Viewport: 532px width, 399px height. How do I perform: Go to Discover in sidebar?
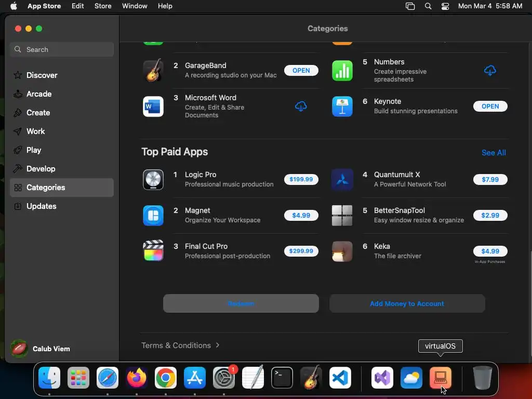point(62,75)
